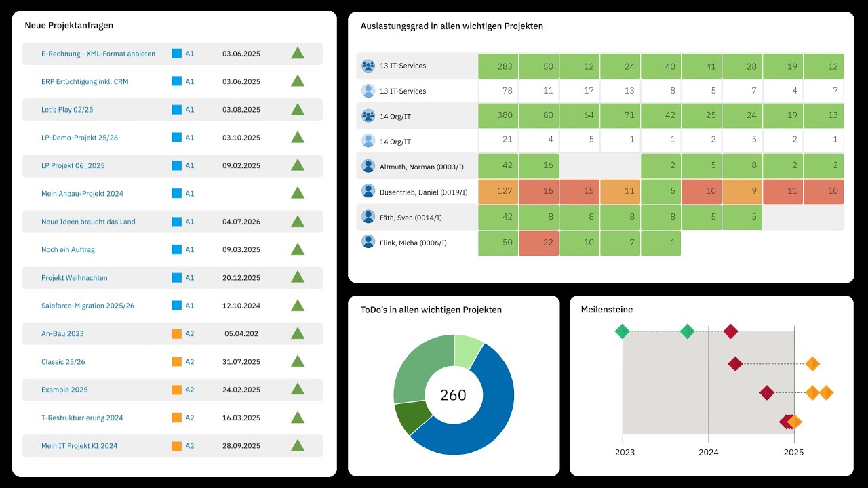This screenshot has height=488, width=868.
Task: Click the blue A1 square for Let's Play 02/25
Action: [177, 110]
